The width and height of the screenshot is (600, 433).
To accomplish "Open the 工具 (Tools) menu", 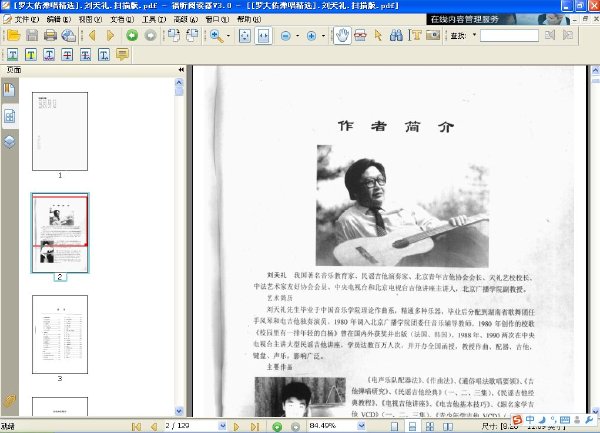I will point(154,19).
